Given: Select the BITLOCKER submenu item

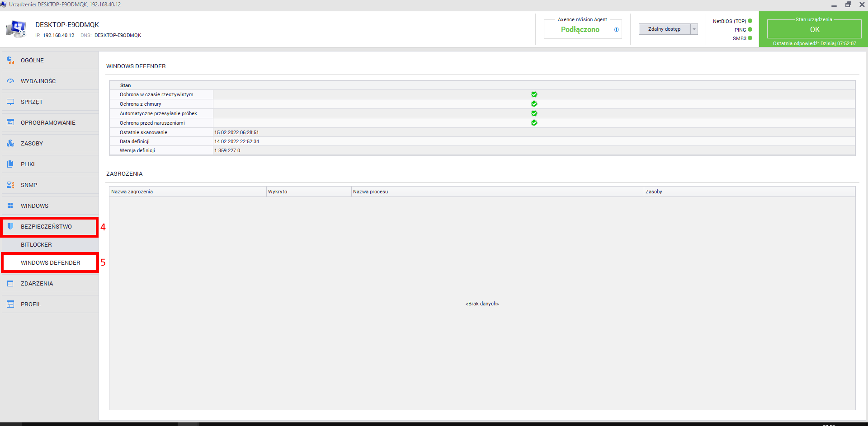Looking at the screenshot, I should coord(36,244).
